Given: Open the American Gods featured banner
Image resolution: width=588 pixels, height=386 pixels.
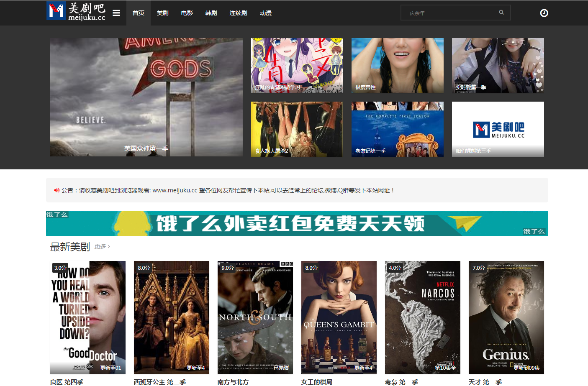Looking at the screenshot, I should [x=146, y=97].
